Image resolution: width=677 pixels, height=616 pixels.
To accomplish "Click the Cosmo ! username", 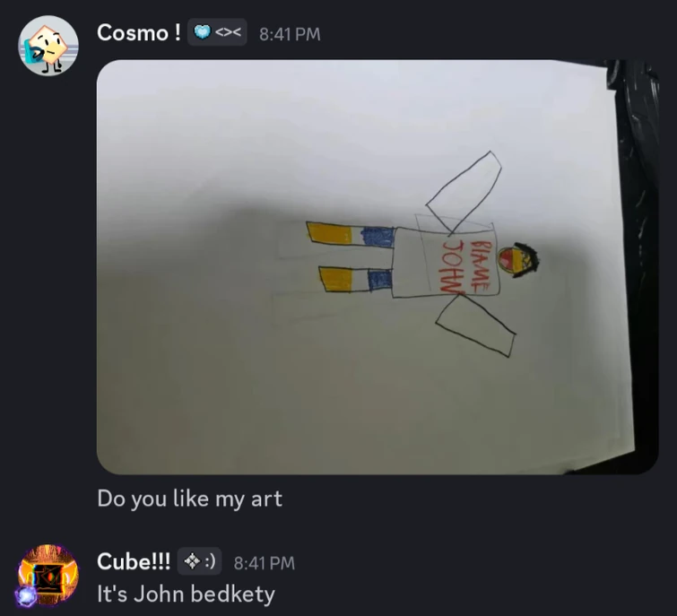I will point(139,33).
